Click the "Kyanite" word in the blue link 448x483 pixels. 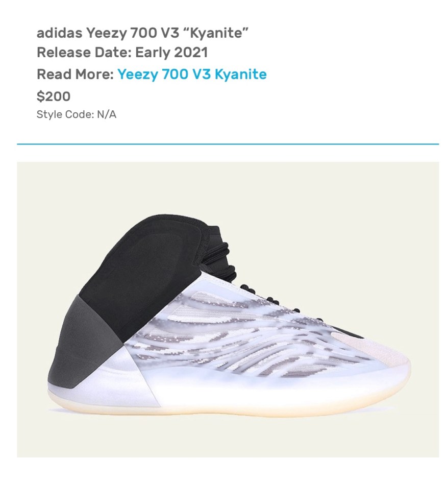(240, 75)
